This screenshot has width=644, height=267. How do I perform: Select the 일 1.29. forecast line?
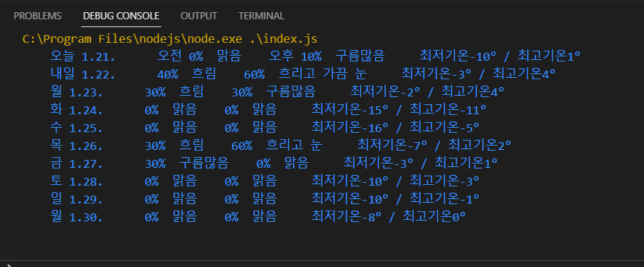265,199
